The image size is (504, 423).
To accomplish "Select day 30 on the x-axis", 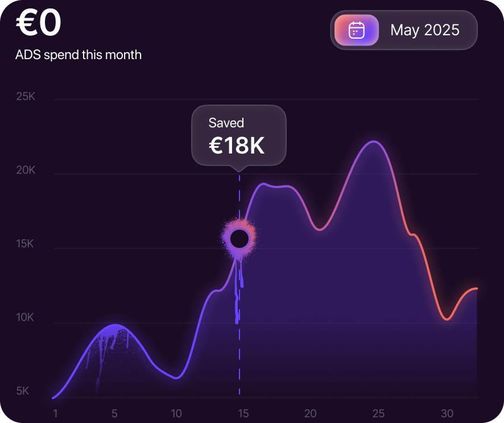I will [447, 413].
